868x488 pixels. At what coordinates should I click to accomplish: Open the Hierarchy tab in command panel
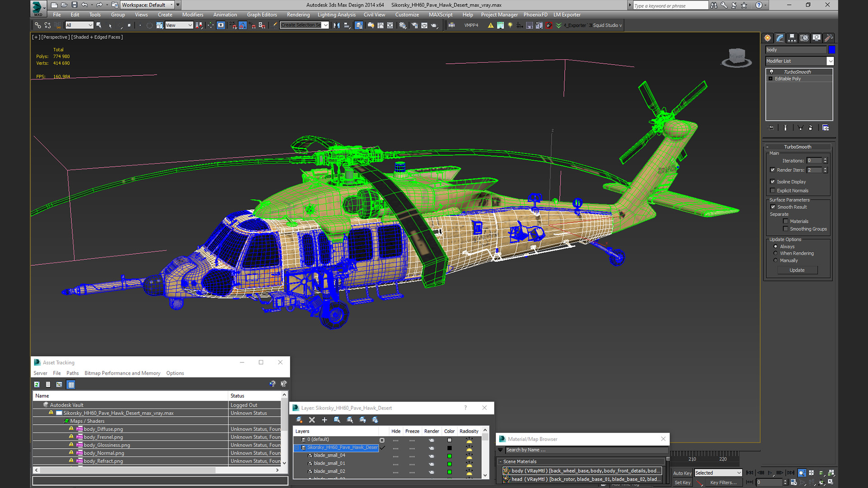tap(792, 38)
